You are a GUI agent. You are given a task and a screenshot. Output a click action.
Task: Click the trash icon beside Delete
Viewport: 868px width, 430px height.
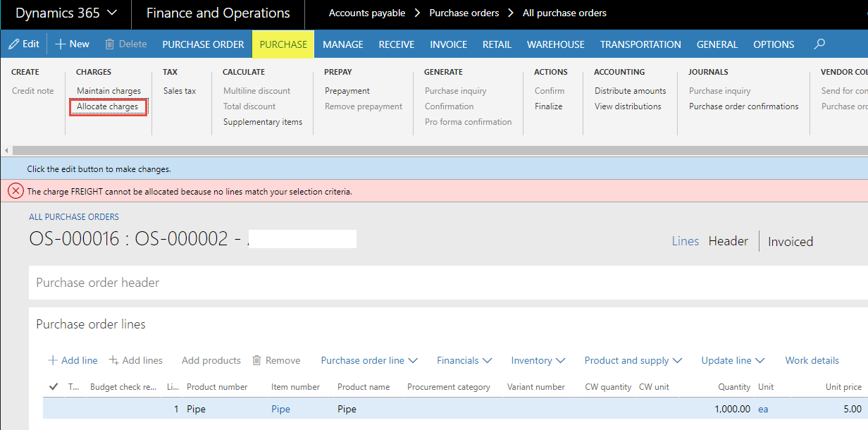[109, 44]
